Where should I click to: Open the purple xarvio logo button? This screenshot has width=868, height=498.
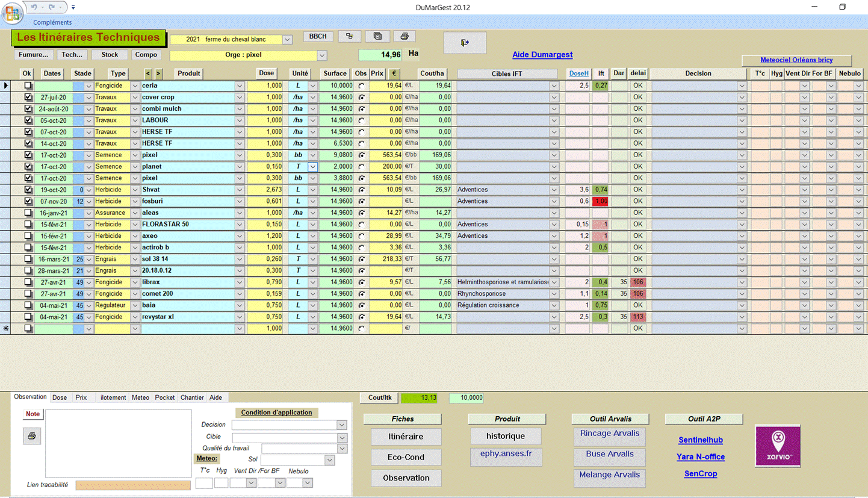[778, 446]
